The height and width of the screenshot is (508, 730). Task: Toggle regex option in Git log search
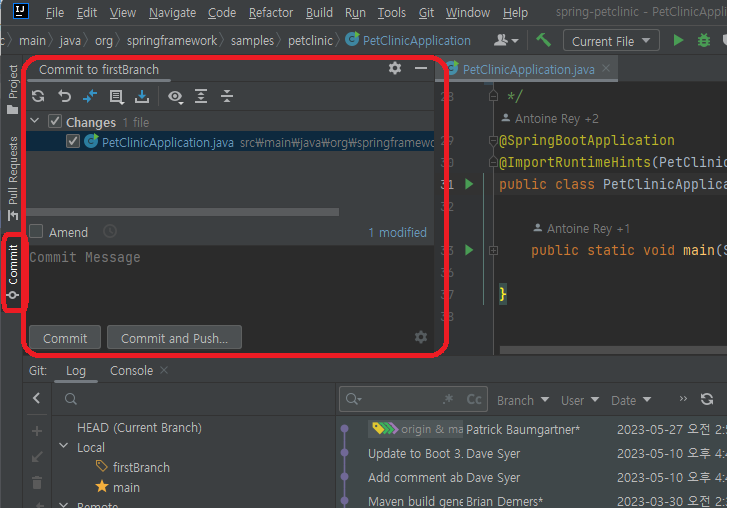coord(448,399)
